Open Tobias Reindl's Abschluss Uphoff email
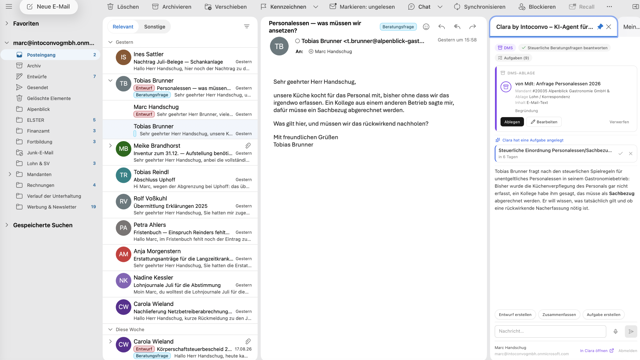The height and width of the screenshot is (360, 640). [x=180, y=178]
